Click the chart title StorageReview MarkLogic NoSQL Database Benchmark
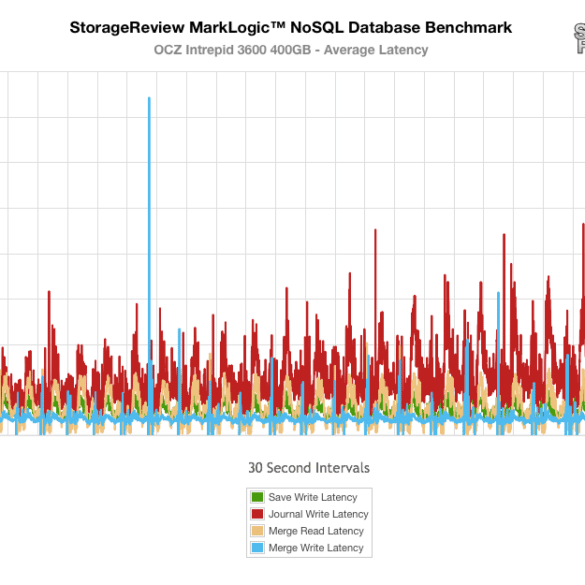 coord(291,28)
